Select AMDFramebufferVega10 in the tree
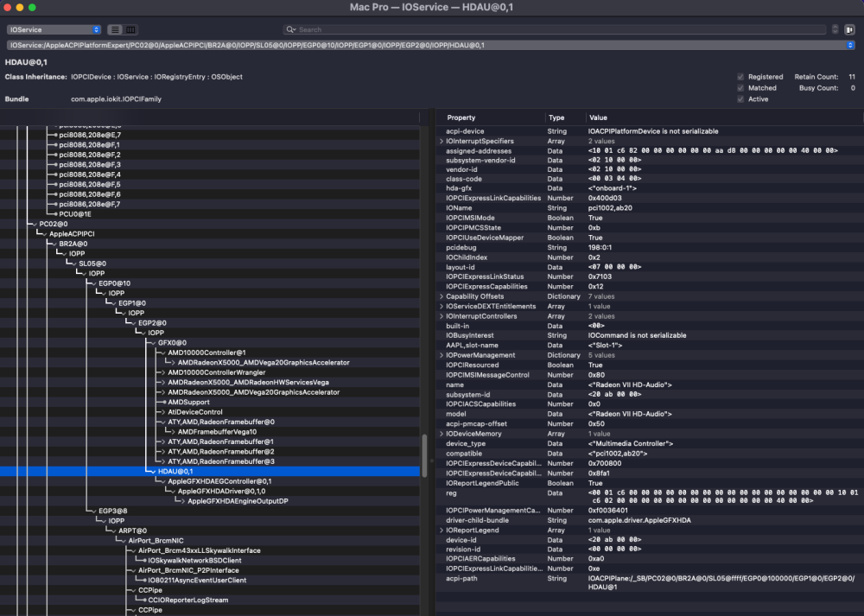 (217, 432)
